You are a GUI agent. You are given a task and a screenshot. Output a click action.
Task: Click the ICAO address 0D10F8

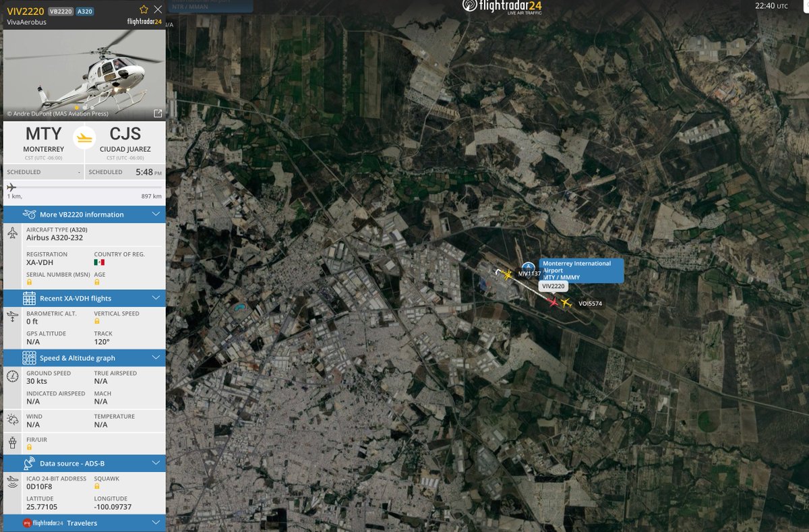[x=38, y=487]
